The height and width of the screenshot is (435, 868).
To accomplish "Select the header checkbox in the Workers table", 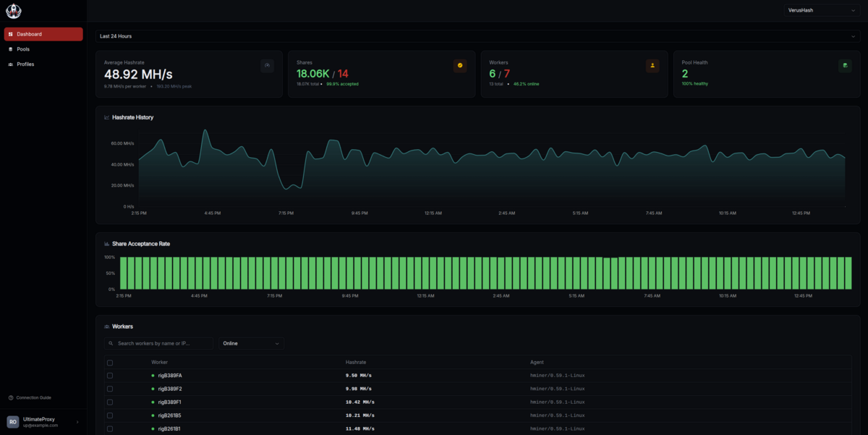I will 110,362.
